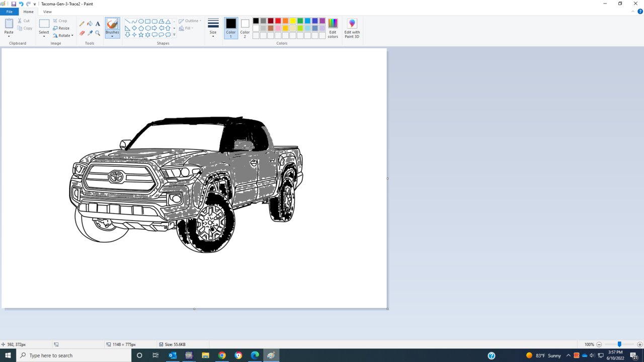Viewport: 644px width, 362px height.
Task: Switch to the Home tab
Action: pyautogui.click(x=29, y=12)
